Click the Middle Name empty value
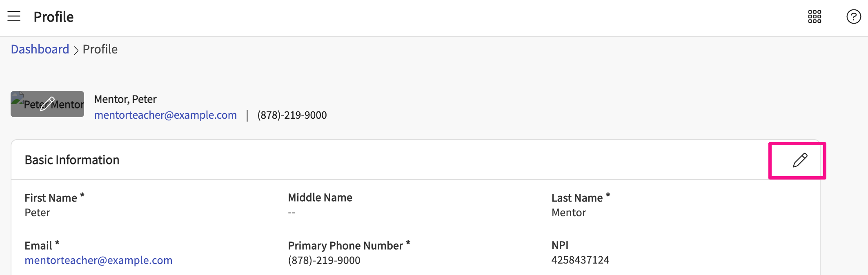This screenshot has width=868, height=275. 292,213
